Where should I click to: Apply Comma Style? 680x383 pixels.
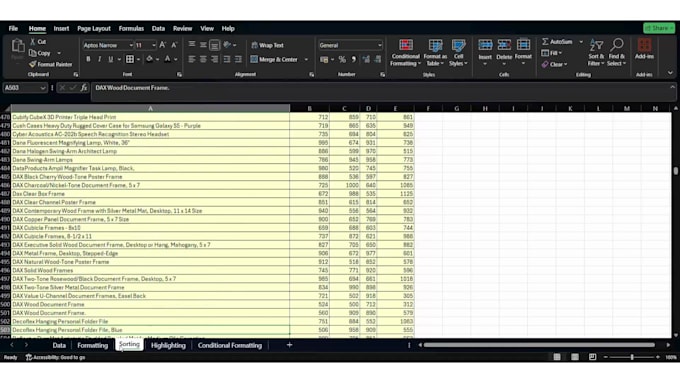tap(353, 59)
